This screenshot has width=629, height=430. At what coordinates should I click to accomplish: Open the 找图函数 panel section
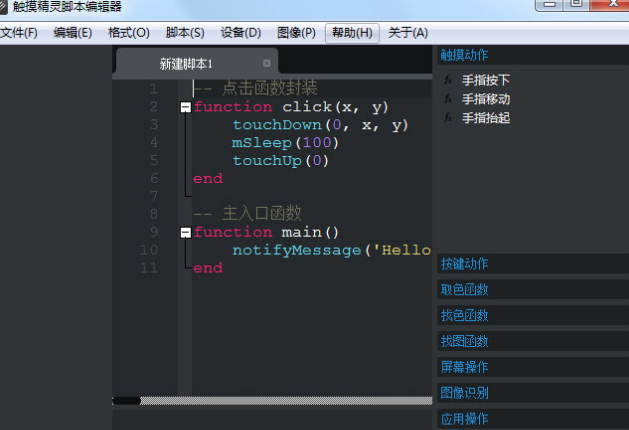(465, 342)
